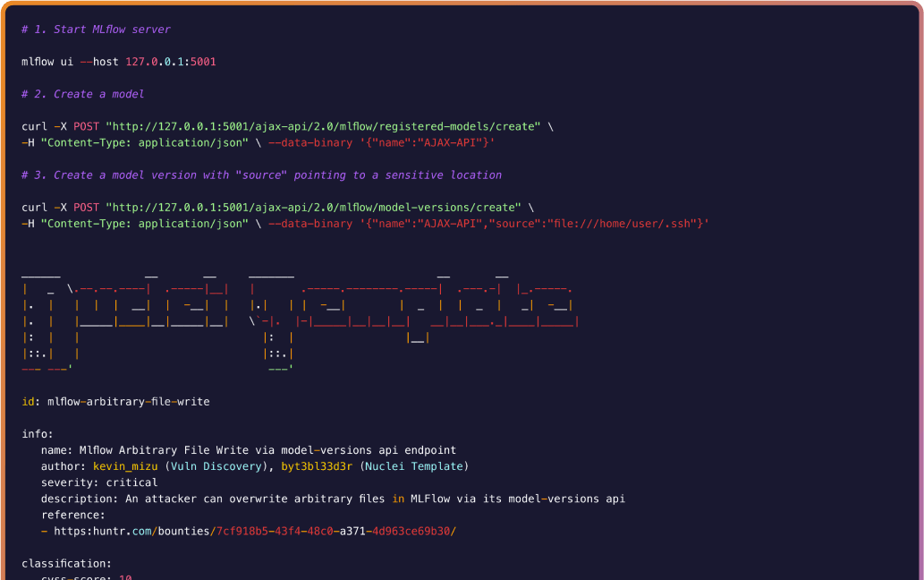Click the "# 1. Start MLflow server" comment
The width and height of the screenshot is (924, 580).
click(x=96, y=30)
